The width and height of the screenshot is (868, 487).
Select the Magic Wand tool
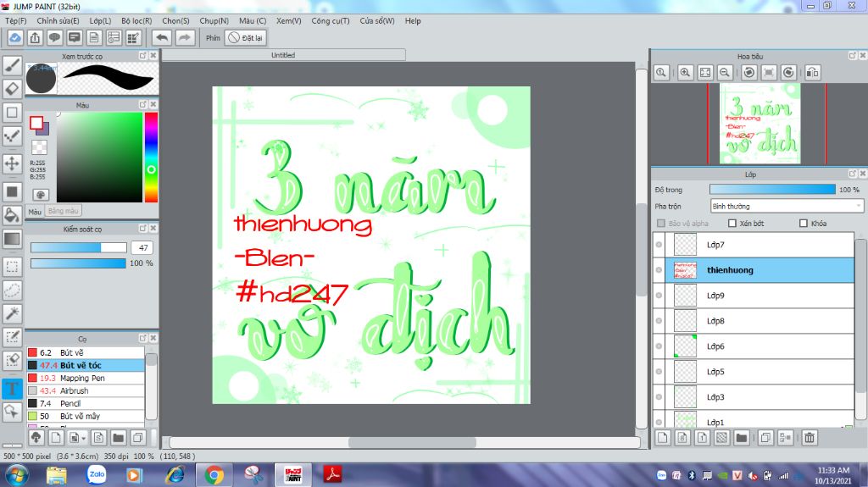[x=12, y=313]
